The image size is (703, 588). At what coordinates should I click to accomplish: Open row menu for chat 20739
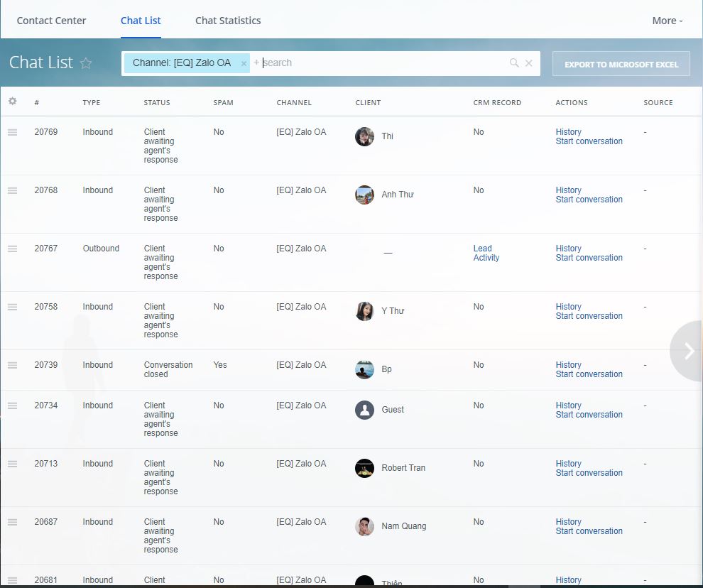pyautogui.click(x=12, y=365)
